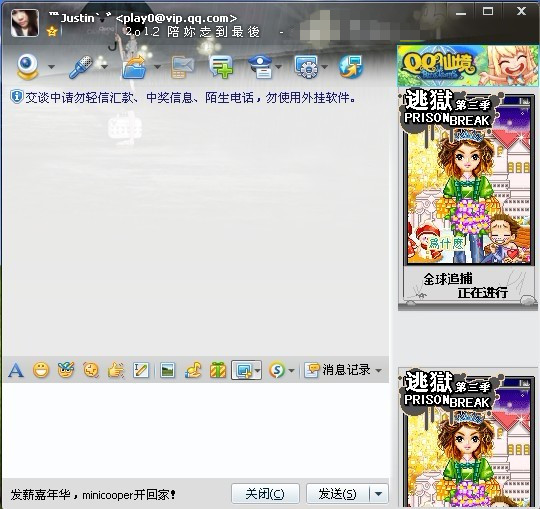Close the chat window with X
The width and height of the screenshot is (540, 509).
tap(521, 11)
